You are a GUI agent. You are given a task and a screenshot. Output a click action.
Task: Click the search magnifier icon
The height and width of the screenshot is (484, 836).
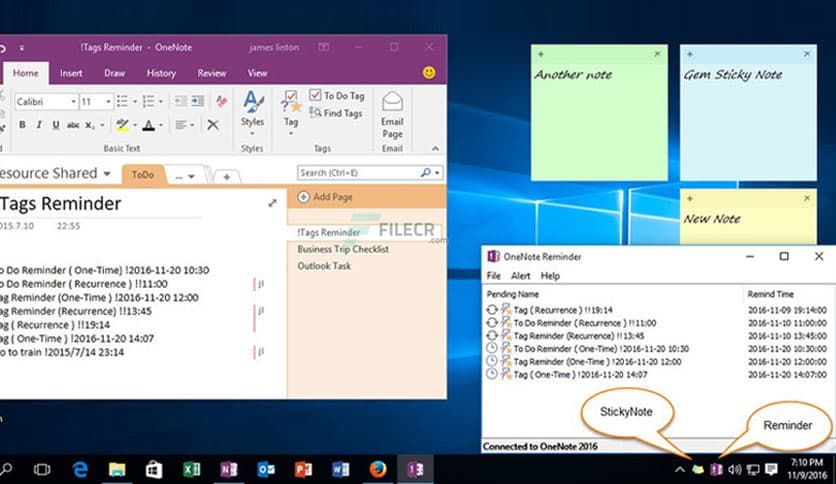pyautogui.click(x=425, y=173)
